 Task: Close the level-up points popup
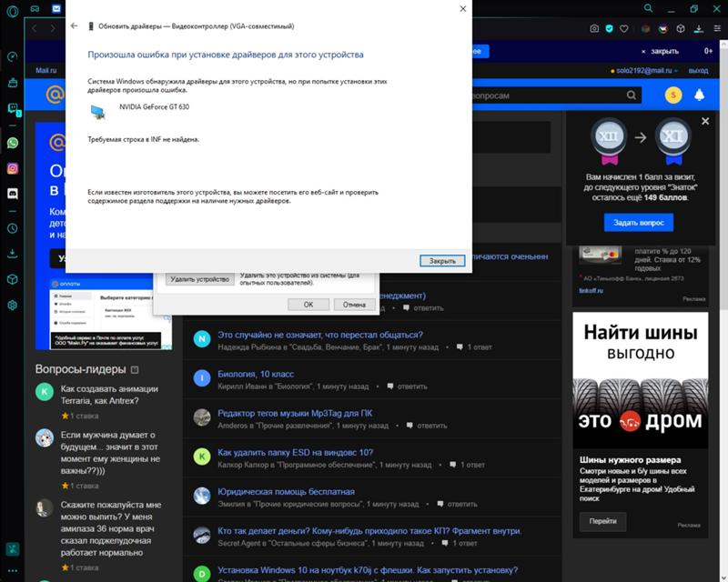[x=705, y=121]
